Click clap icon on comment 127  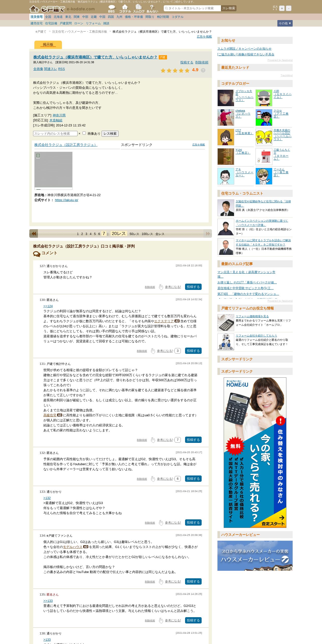click(x=161, y=287)
